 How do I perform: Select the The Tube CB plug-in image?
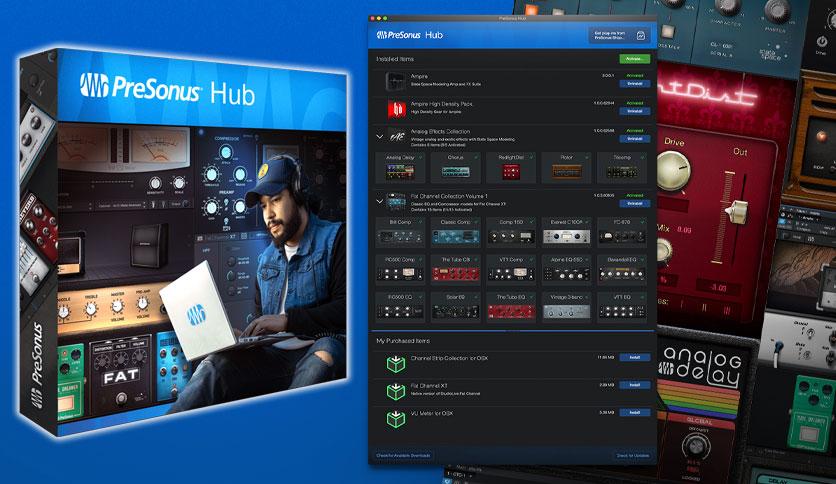coord(455,274)
